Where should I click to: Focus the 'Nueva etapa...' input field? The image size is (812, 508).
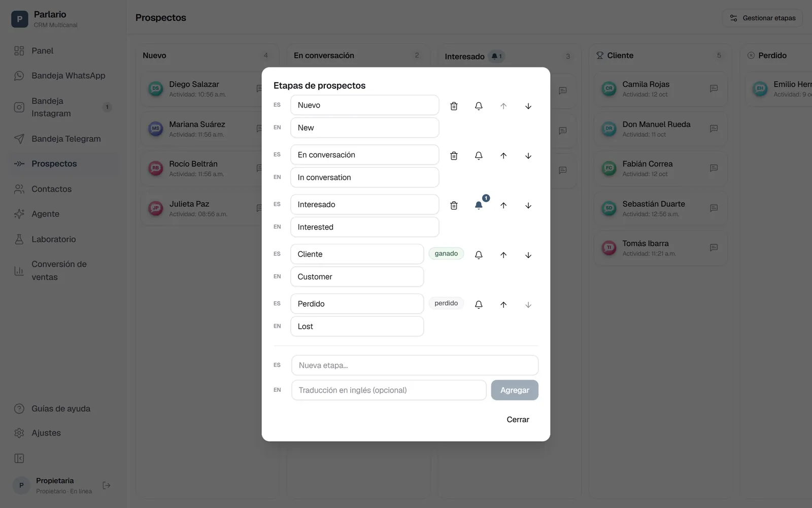pos(415,365)
